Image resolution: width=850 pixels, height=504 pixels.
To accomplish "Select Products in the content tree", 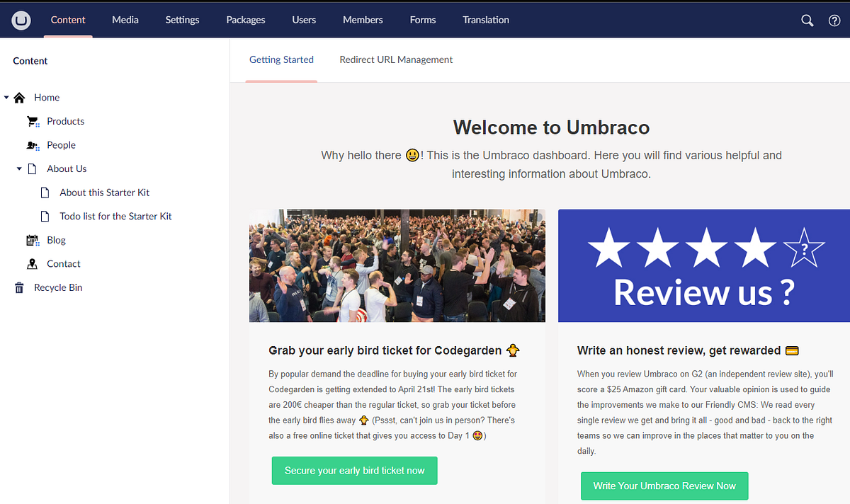I will click(x=66, y=122).
